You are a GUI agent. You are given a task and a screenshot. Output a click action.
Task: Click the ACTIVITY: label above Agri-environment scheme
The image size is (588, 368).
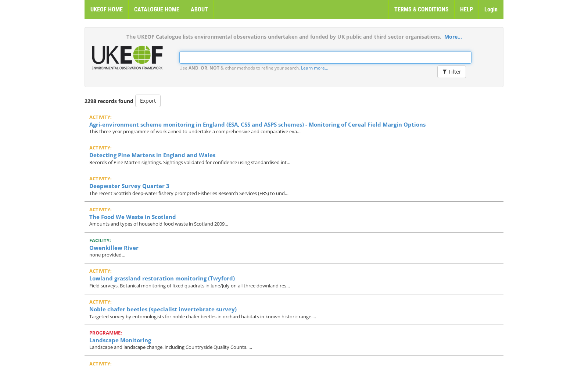tap(100, 117)
